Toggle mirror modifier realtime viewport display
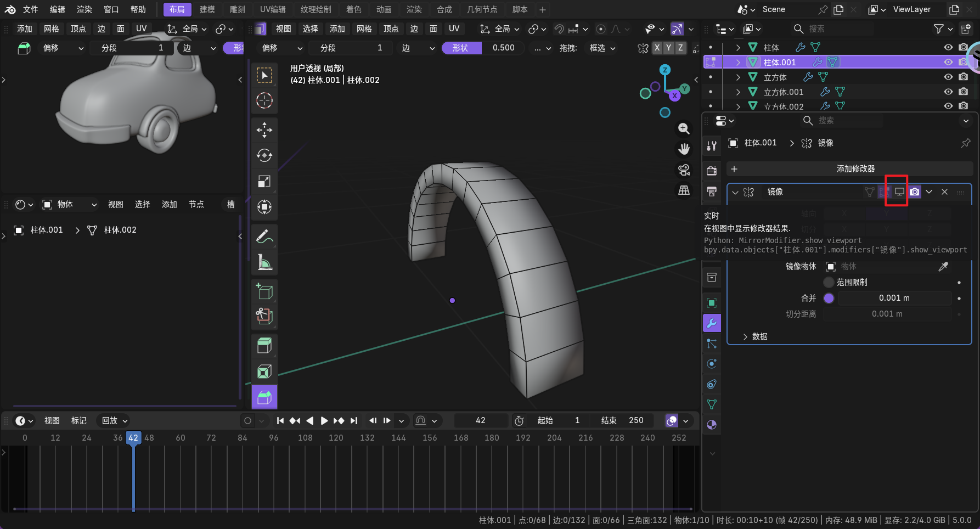The width and height of the screenshot is (980, 529). [899, 192]
